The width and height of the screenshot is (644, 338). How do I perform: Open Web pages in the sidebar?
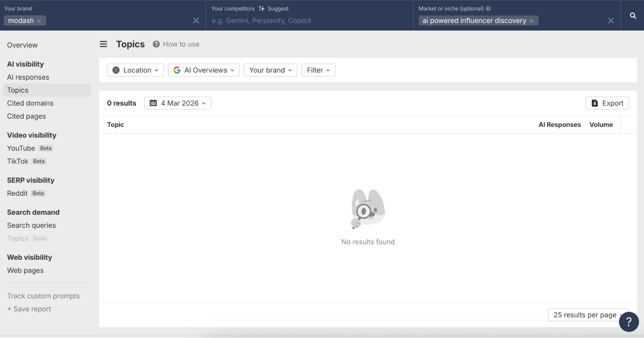point(25,270)
